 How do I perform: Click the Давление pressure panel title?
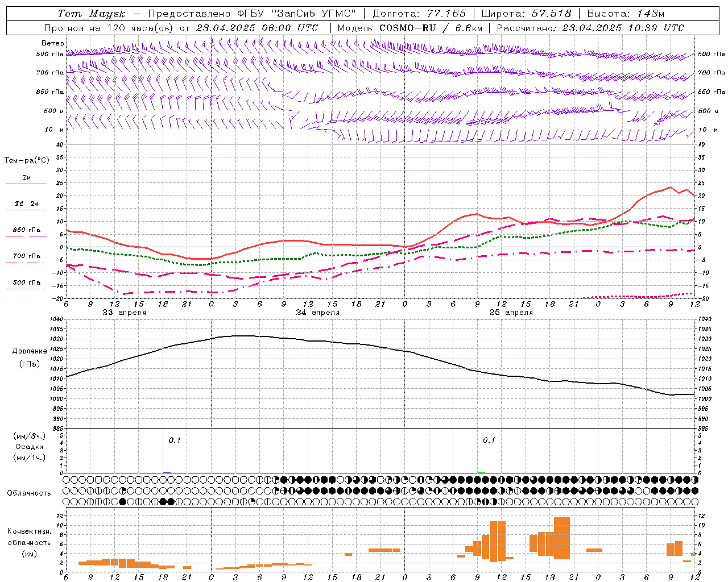30,351
